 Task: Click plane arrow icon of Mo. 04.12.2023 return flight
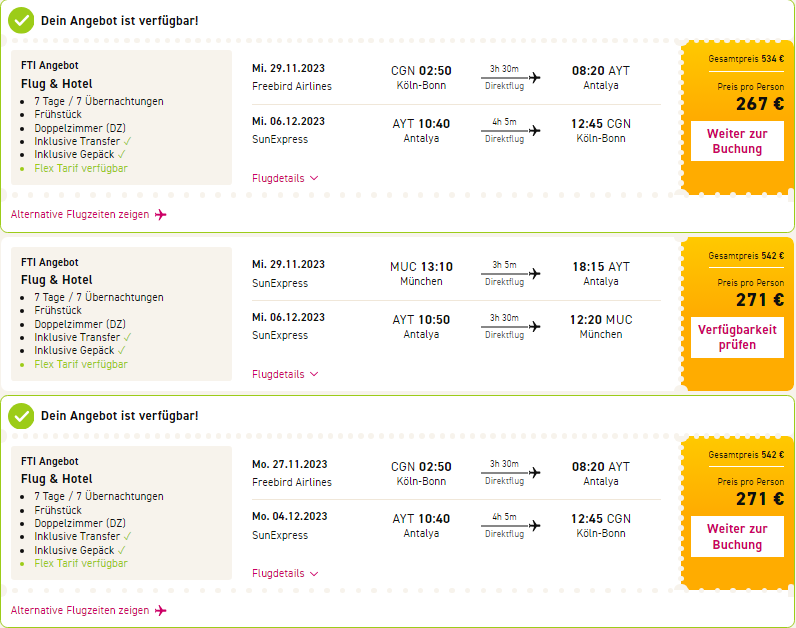click(534, 525)
